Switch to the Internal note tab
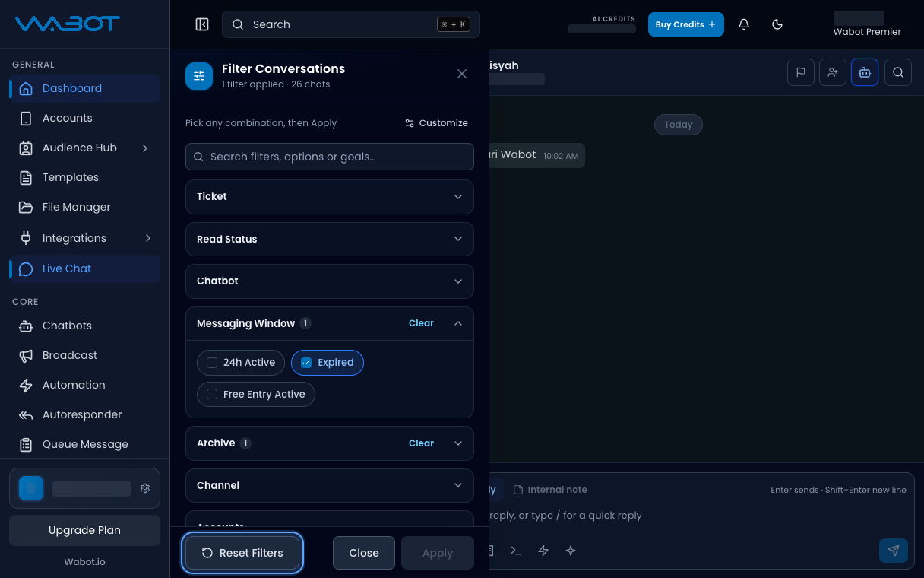This screenshot has height=578, width=924. point(550,490)
